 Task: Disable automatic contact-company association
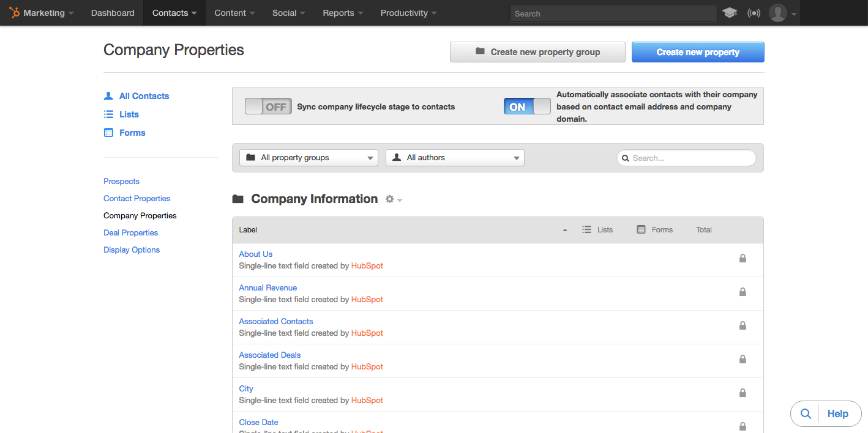(x=527, y=106)
